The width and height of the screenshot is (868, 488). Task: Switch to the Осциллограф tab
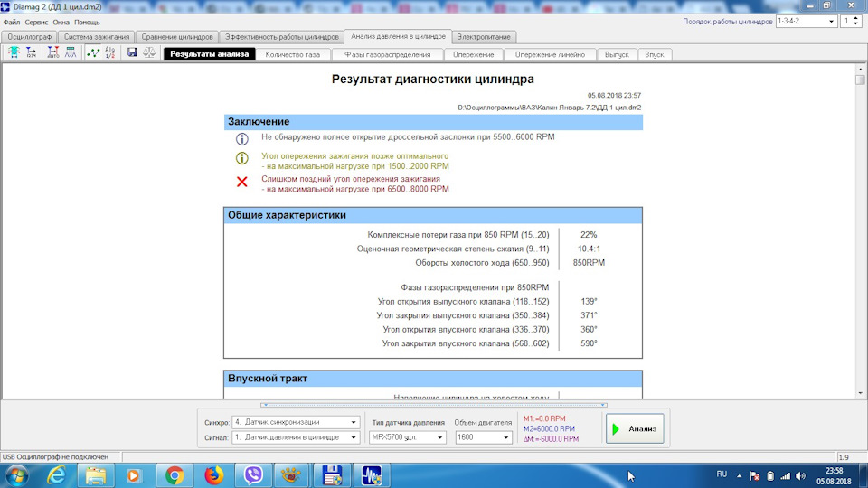[29, 37]
